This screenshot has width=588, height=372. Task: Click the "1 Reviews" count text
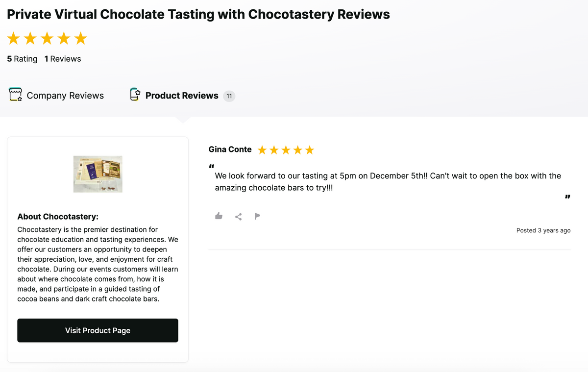click(63, 59)
